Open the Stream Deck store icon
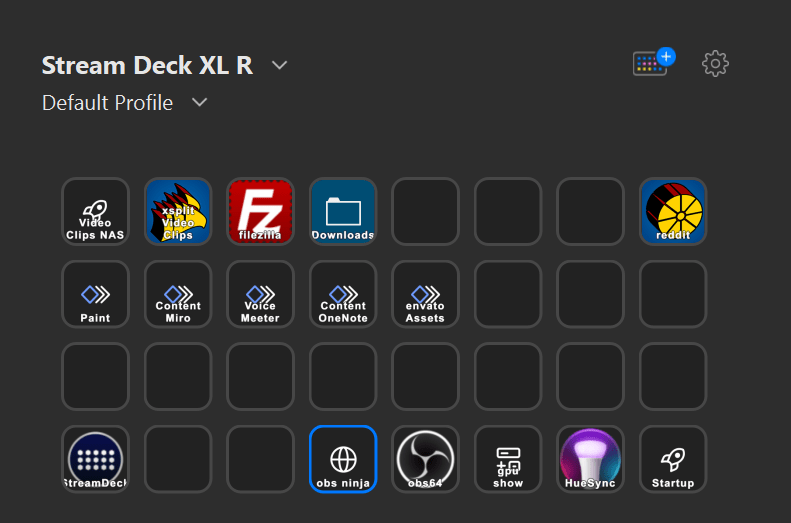Image resolution: width=791 pixels, height=523 pixels. pos(654,63)
